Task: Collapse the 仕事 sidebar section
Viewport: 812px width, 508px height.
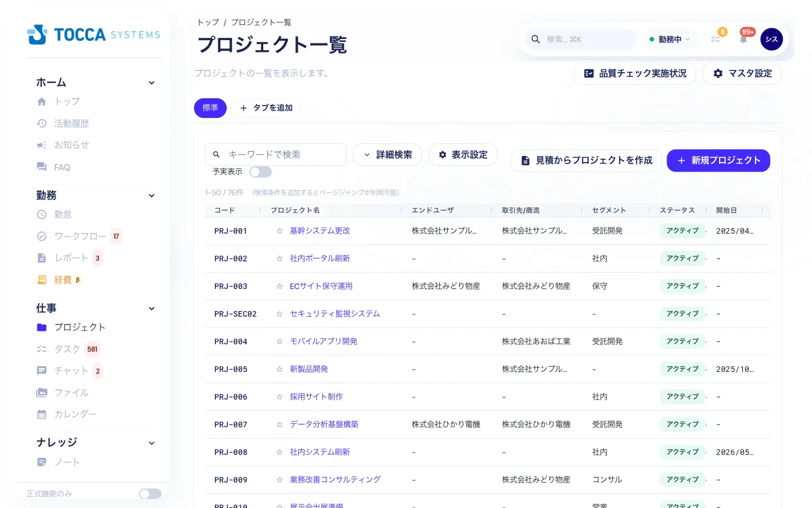Action: click(x=152, y=309)
